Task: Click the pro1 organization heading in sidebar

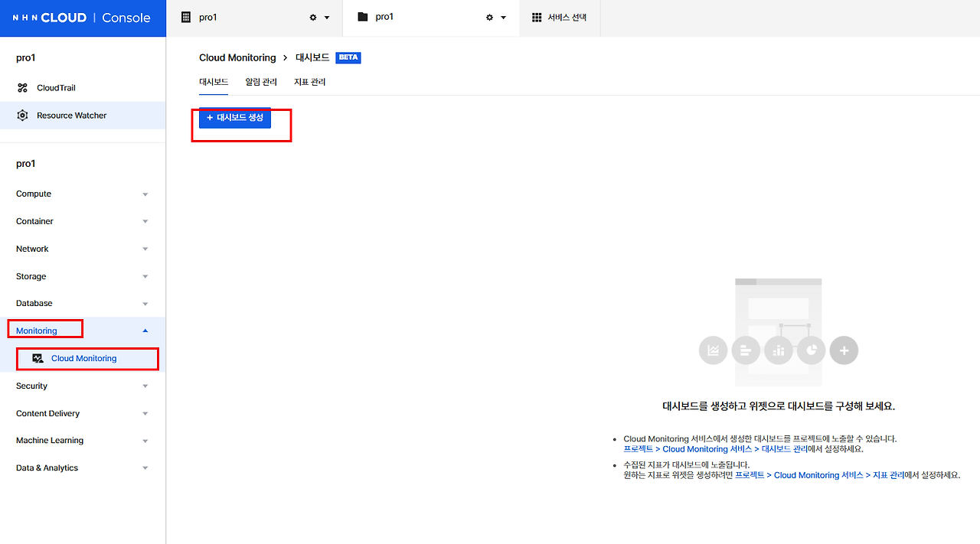Action: pos(26,58)
